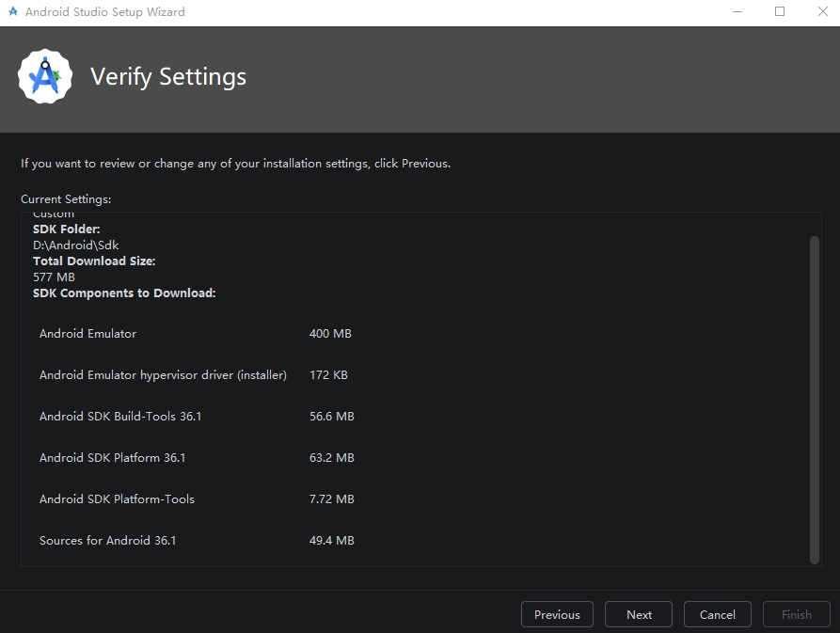Screen dimensions: 840x633
Task: Click the 56.6 MB size value
Action: [332, 416]
